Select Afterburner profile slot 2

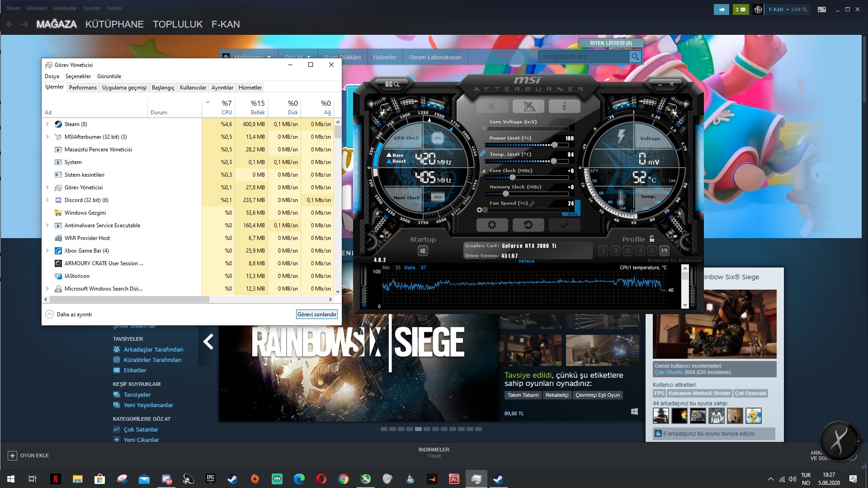(x=615, y=251)
